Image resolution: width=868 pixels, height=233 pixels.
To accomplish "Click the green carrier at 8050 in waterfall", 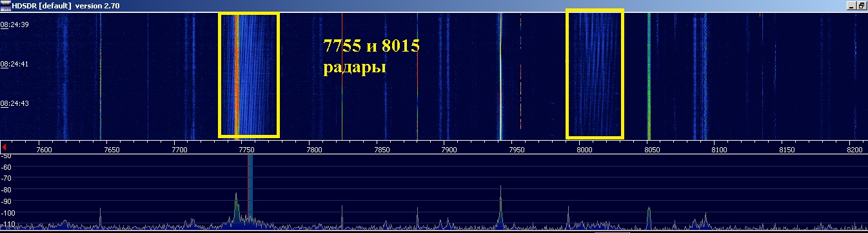I will pyautogui.click(x=649, y=74).
